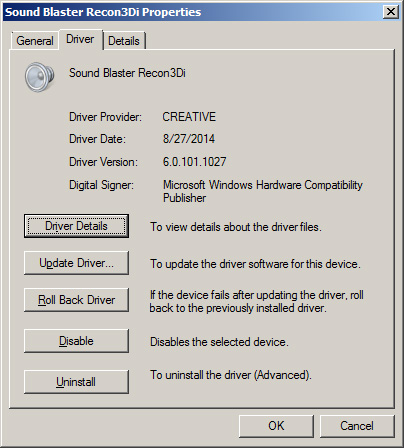Click 'Microsoft Windows Hardware Compatibility Publisher' text
404x448 pixels.
(263, 191)
